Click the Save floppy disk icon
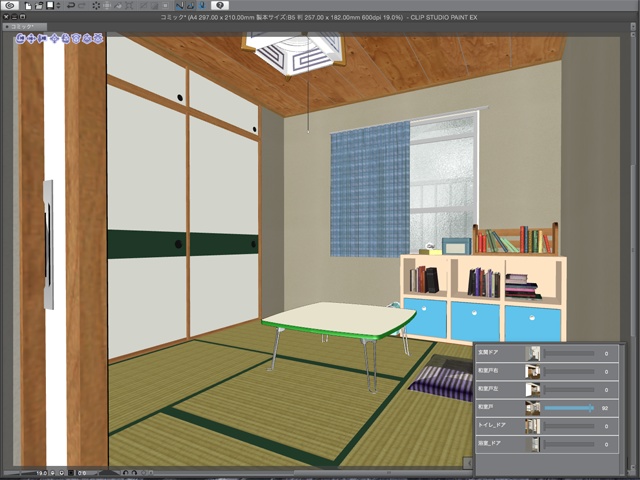The width and height of the screenshot is (640, 480). pyautogui.click(x=50, y=5)
